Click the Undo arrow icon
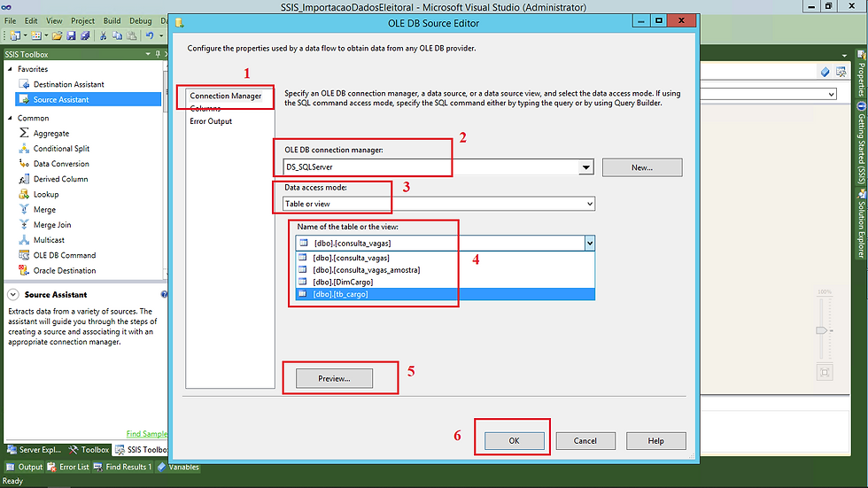This screenshot has width=868, height=488. pyautogui.click(x=150, y=36)
